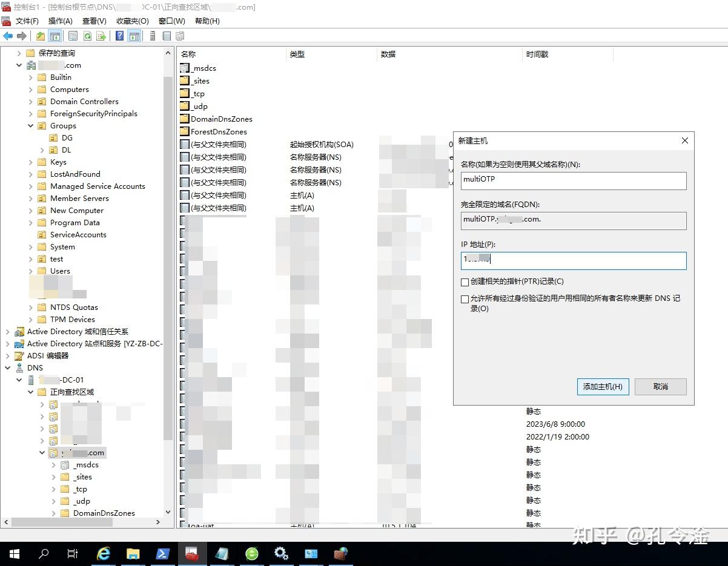Collapse the 正向查找区域 node
The width and height of the screenshot is (728, 566).
click(31, 392)
